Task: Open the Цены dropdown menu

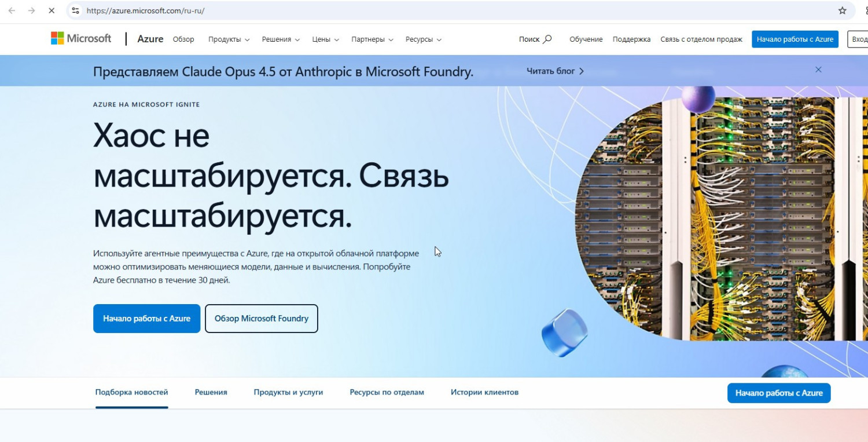Action: click(326, 39)
